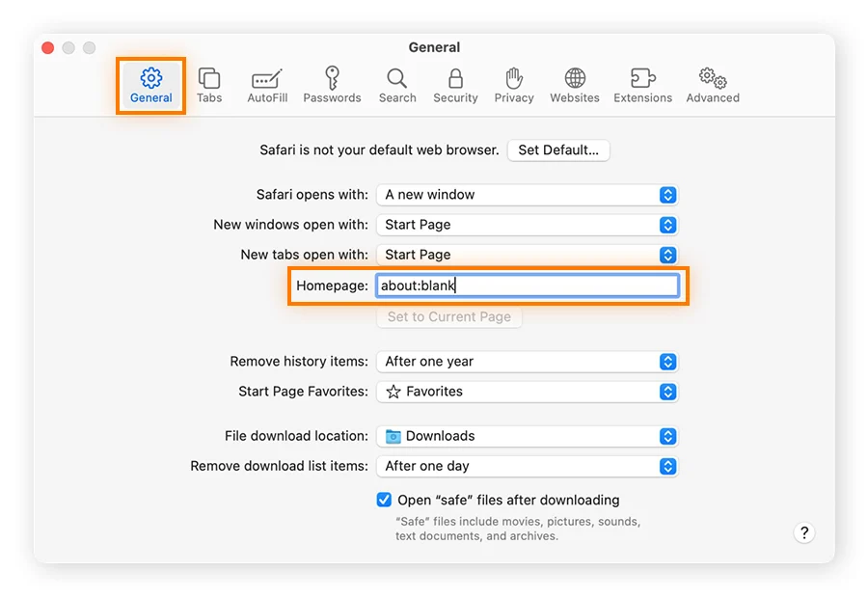Click the Set to Current Page button
868x598 pixels.
tap(448, 316)
